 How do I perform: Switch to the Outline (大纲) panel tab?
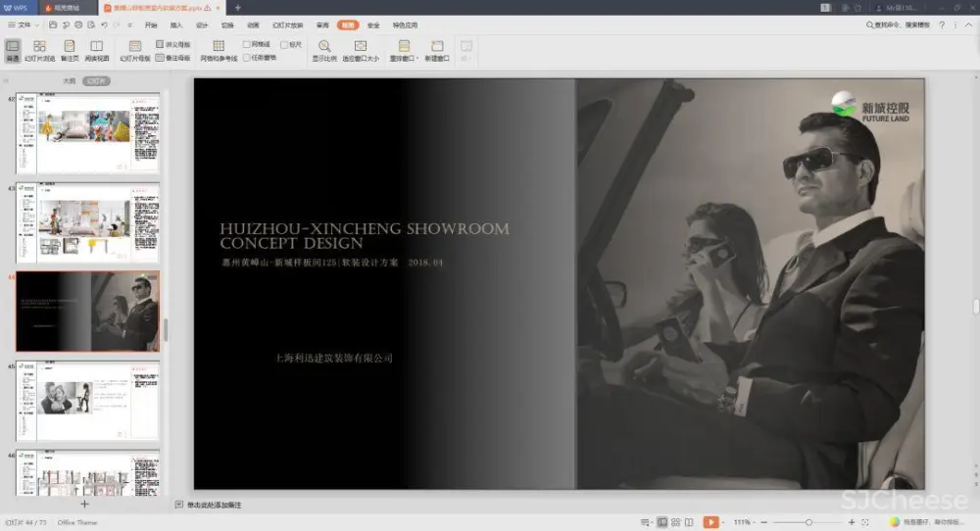(69, 81)
